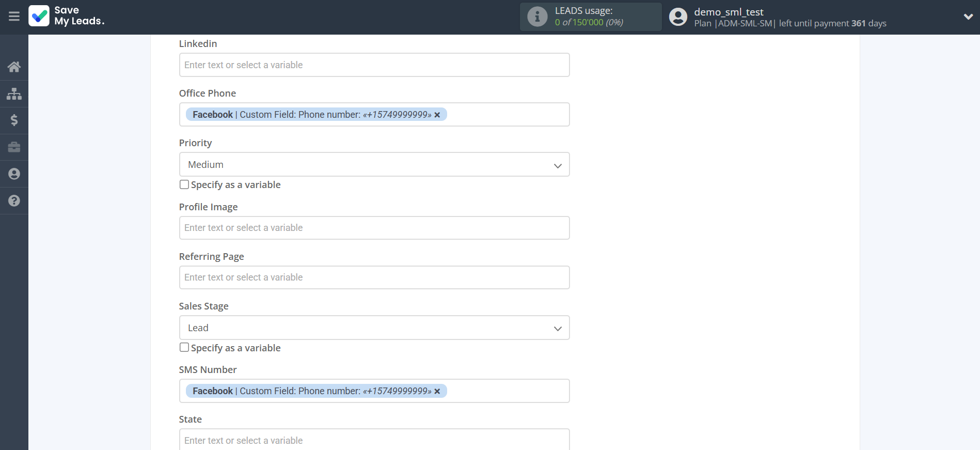
Task: Enable 'Specify as a variable' under Priority
Action: pyautogui.click(x=184, y=184)
